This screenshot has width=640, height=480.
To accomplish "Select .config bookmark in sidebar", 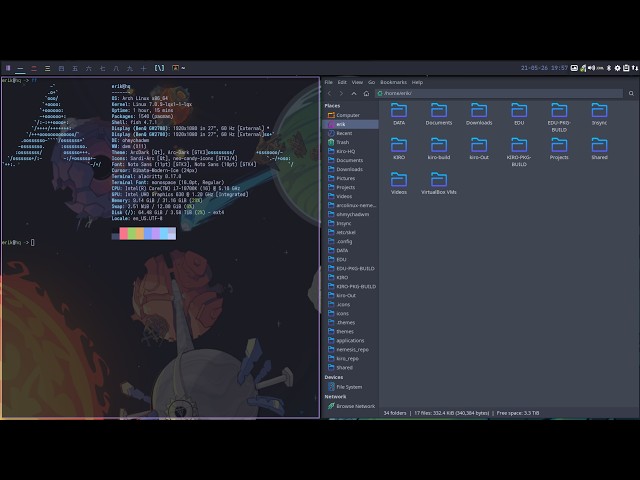I will [351, 241].
